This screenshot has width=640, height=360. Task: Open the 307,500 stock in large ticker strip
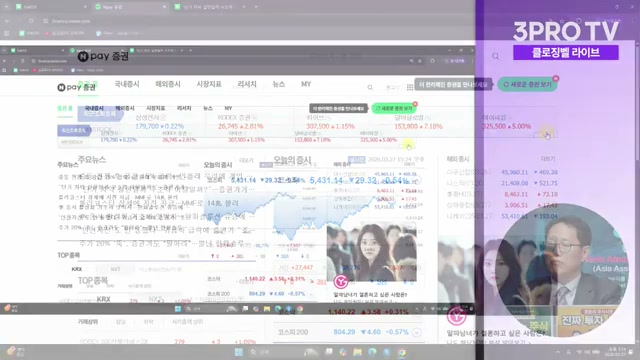tap(330, 122)
